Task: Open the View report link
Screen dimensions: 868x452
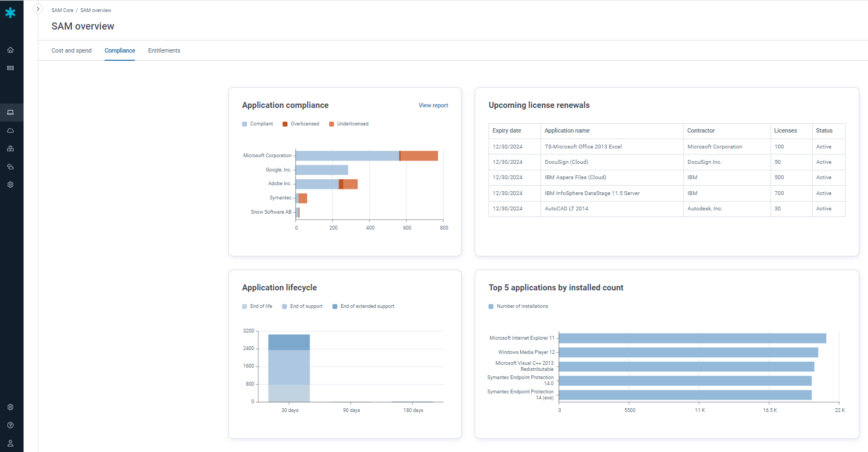Action: click(433, 105)
